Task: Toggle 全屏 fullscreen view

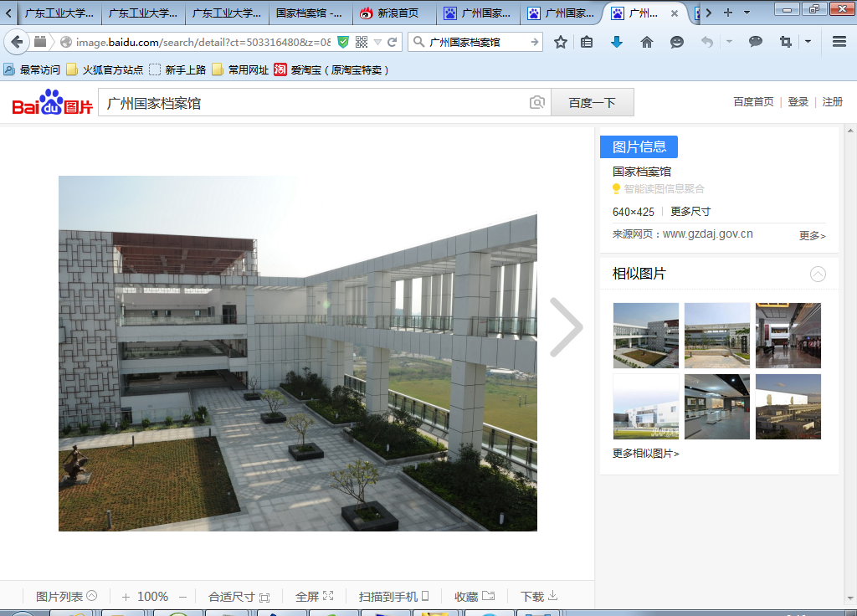Action: click(x=314, y=597)
